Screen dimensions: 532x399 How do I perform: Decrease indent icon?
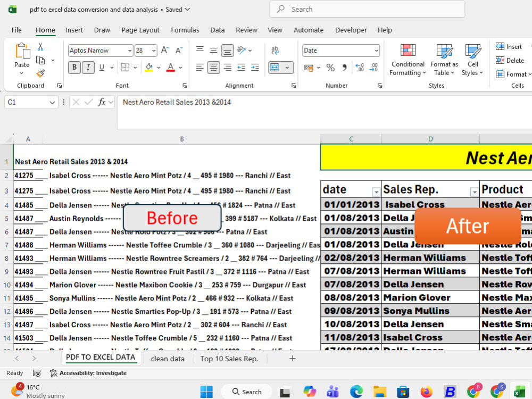click(x=241, y=68)
